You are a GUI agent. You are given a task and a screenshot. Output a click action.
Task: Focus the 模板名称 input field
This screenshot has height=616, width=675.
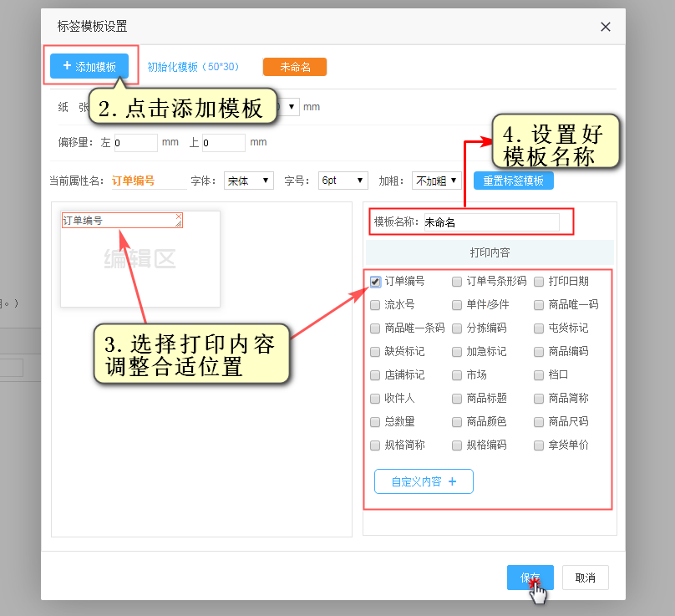(x=490, y=222)
